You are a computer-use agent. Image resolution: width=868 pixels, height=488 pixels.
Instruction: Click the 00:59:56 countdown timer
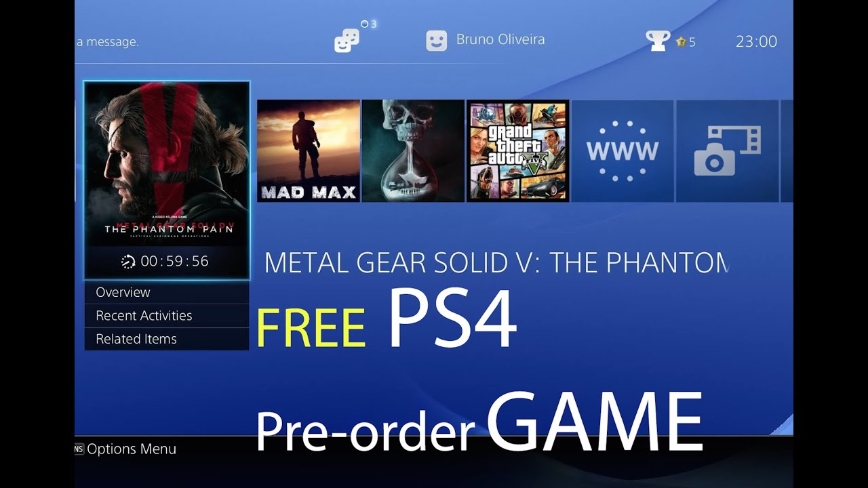click(175, 262)
